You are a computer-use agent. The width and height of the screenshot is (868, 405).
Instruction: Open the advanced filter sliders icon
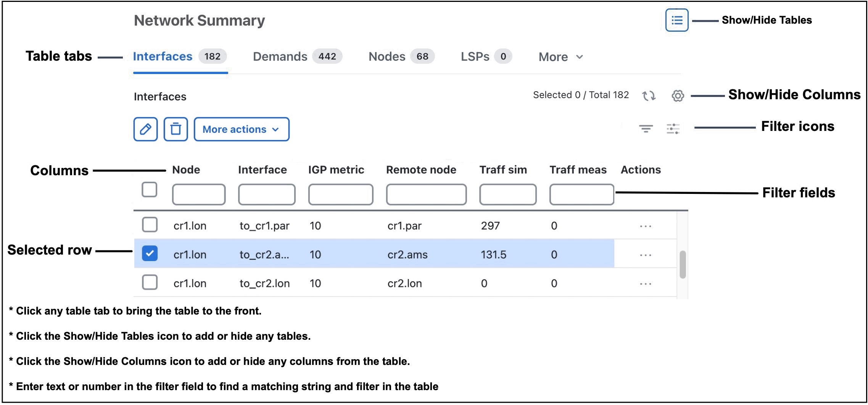[673, 129]
